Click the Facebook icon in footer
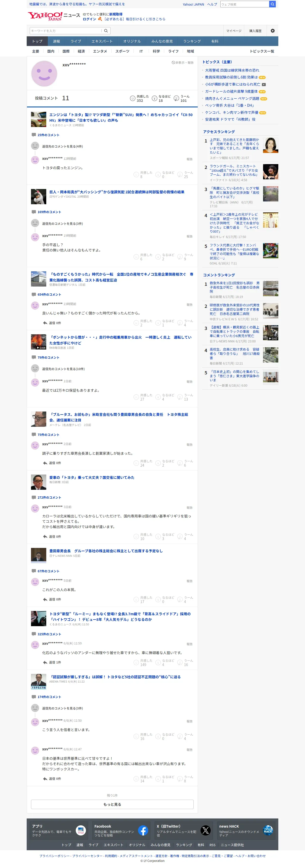Screen dimensions: 305x868 143,830
